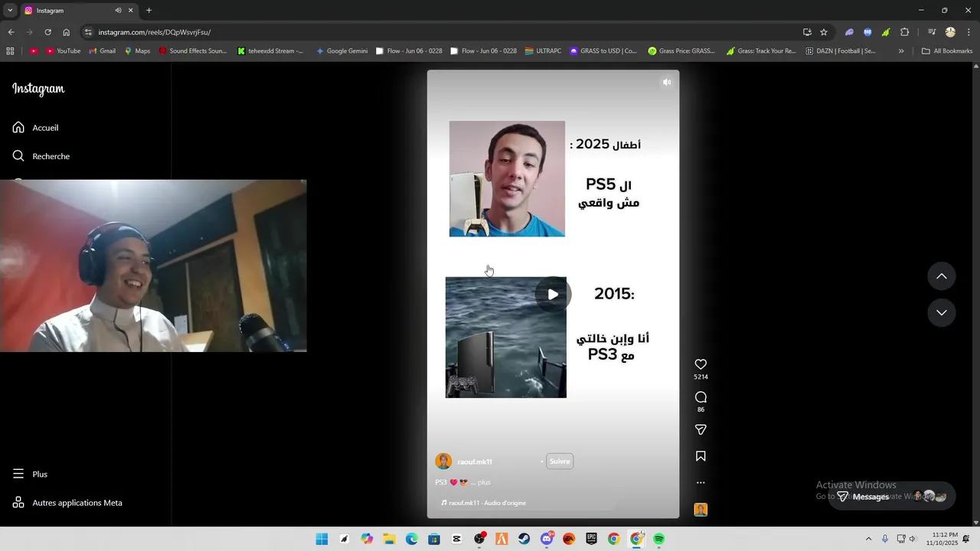Viewport: 980px width, 551px height.
Task: Click the Instagram logo
Action: [38, 89]
